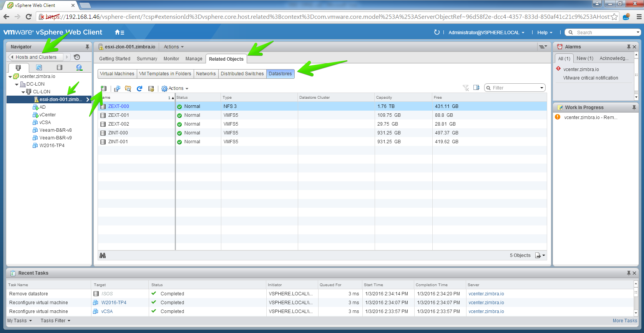Open the Getting Started tab
The height and width of the screenshot is (333, 644).
115,59
